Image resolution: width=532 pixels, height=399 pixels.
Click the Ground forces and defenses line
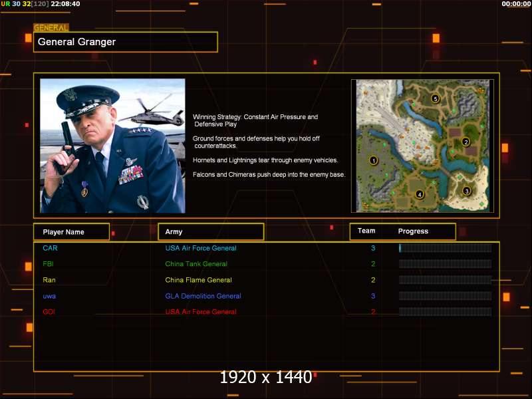tap(256, 142)
